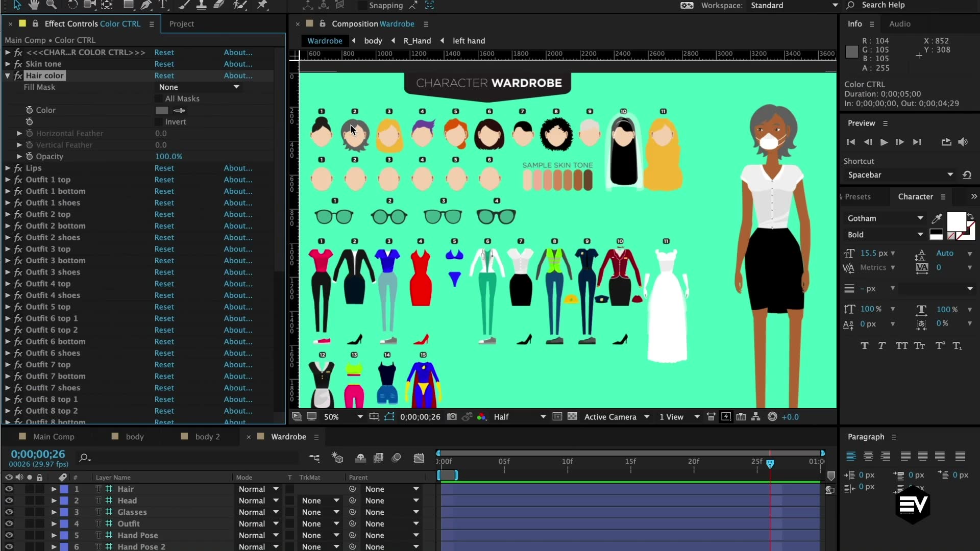Check the Invert checkbox
This screenshot has width=980, height=551.
click(x=159, y=122)
